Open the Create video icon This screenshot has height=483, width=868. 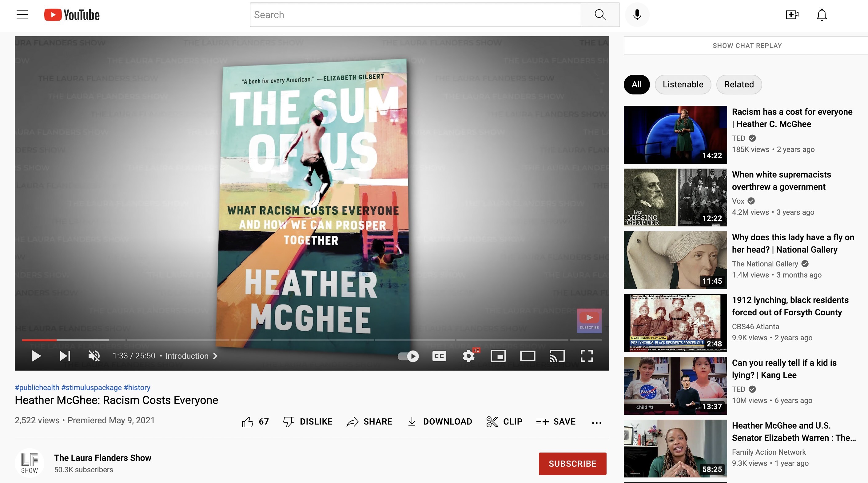[x=792, y=15]
